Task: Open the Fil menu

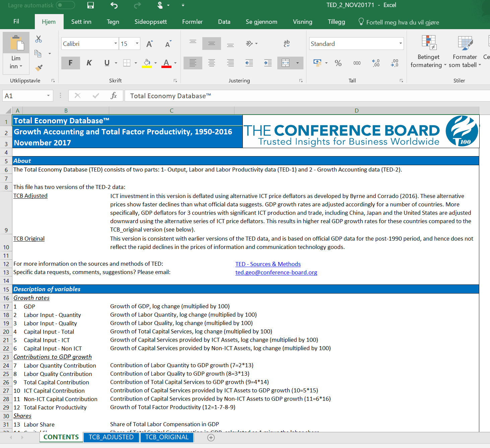Action: [16, 21]
